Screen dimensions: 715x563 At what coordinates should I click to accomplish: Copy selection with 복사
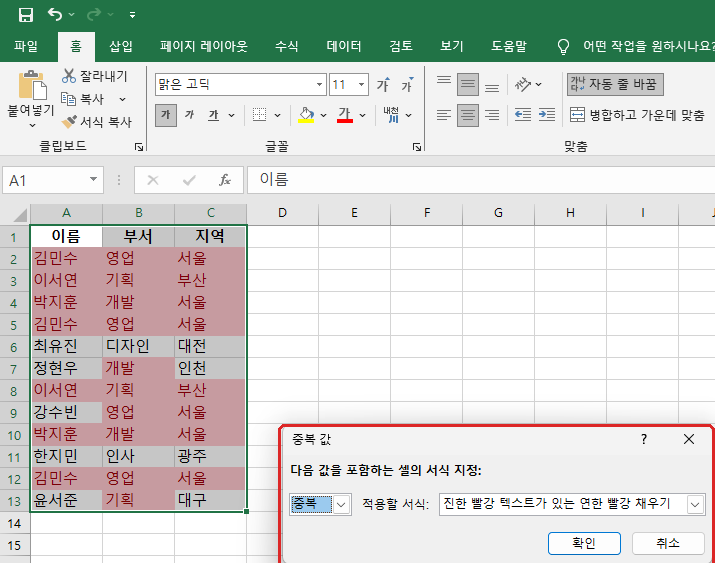point(83,98)
